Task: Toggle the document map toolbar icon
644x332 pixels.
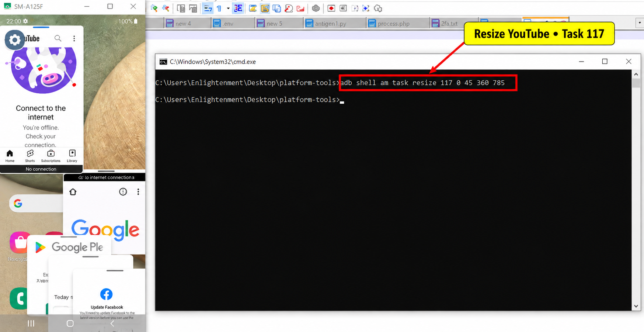Action: click(x=265, y=8)
